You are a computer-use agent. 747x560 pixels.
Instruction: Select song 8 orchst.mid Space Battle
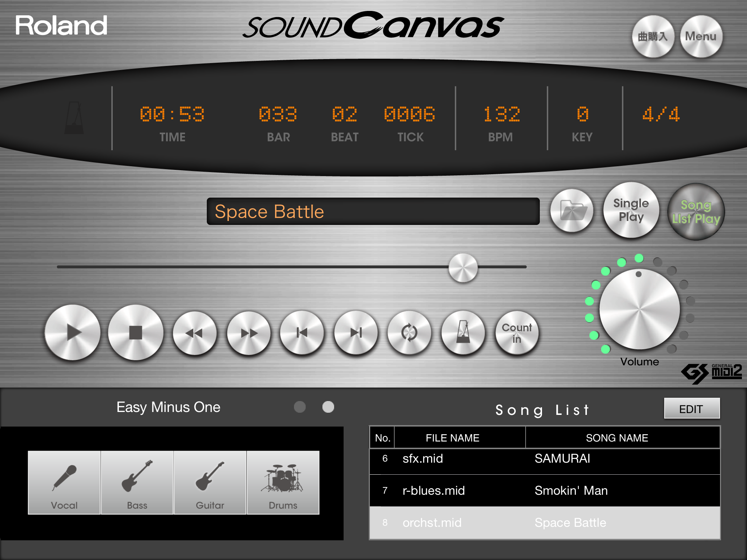pyautogui.click(x=545, y=523)
